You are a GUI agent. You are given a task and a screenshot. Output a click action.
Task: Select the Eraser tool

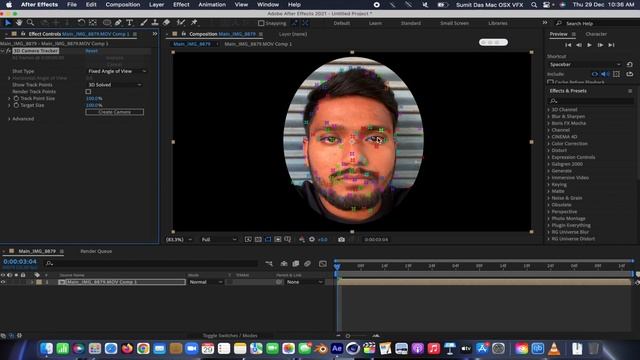click(167, 23)
